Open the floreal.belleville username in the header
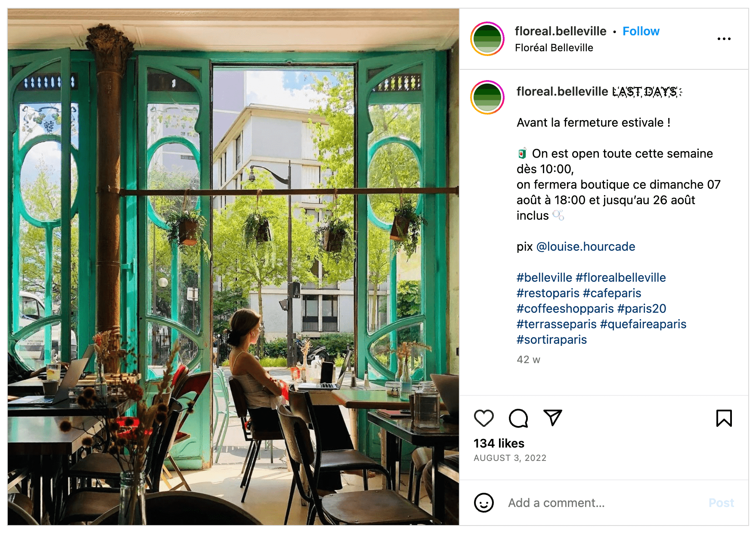The height and width of the screenshot is (535, 756). click(x=561, y=31)
